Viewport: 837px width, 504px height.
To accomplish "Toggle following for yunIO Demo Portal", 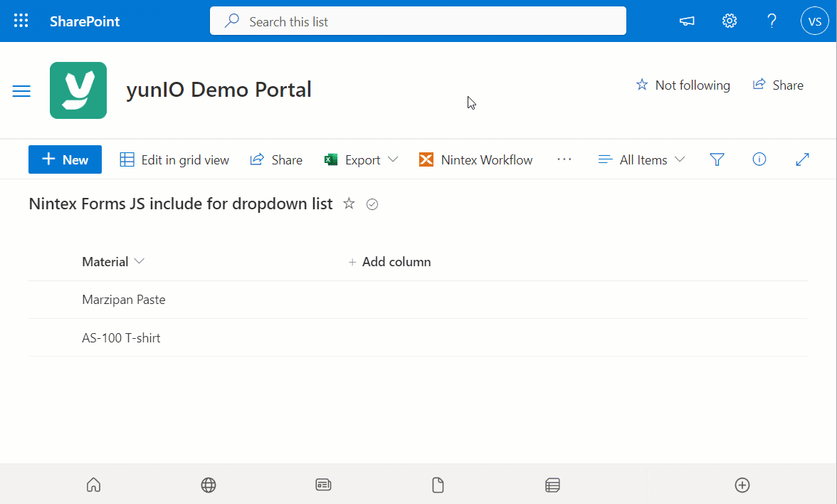I will click(x=682, y=85).
